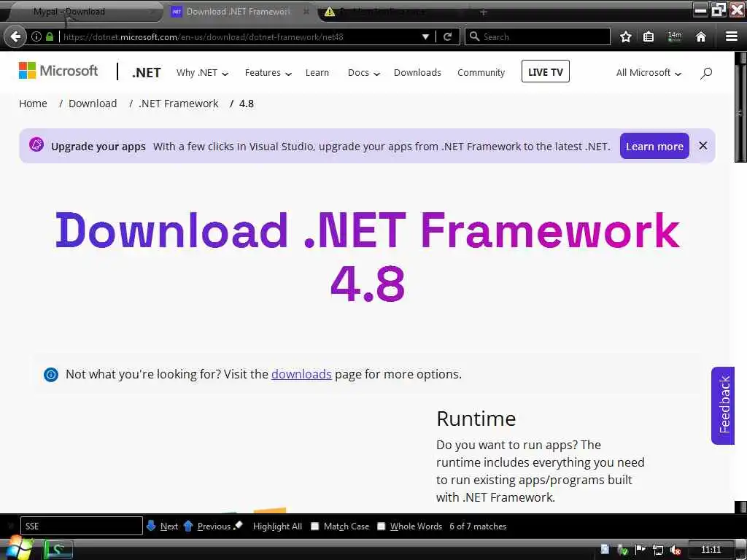Toggle the Highlight All marker
The image size is (747, 560).
tap(239, 525)
